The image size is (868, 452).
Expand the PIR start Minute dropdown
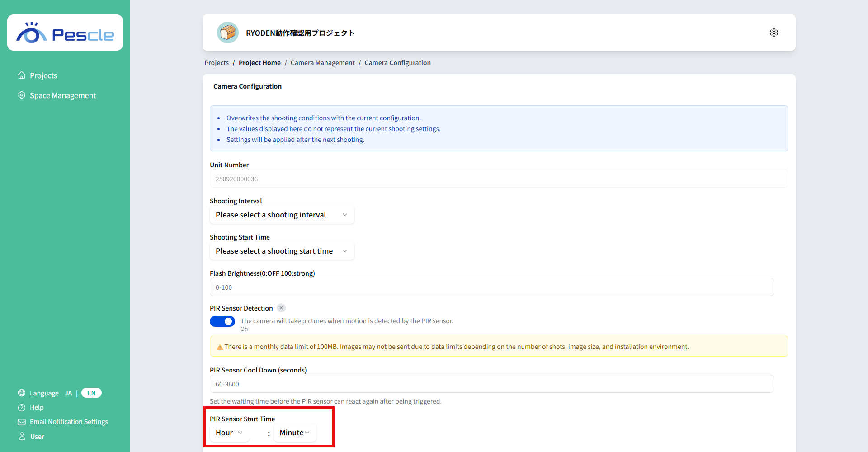point(295,433)
